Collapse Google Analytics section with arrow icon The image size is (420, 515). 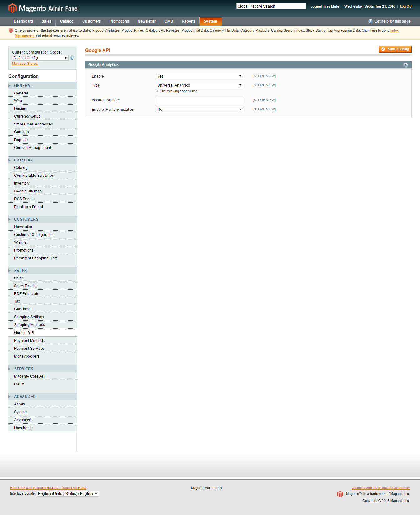[406, 65]
